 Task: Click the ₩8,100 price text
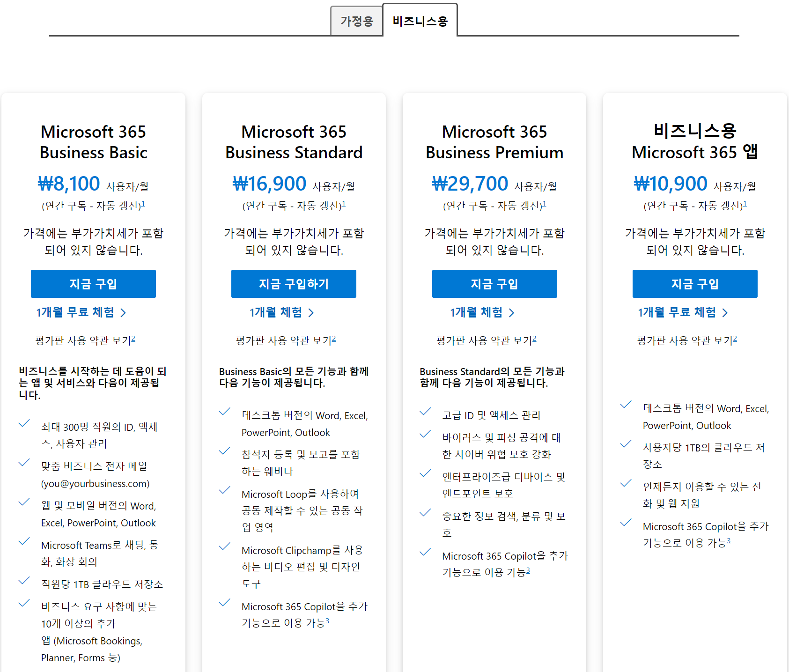click(69, 184)
